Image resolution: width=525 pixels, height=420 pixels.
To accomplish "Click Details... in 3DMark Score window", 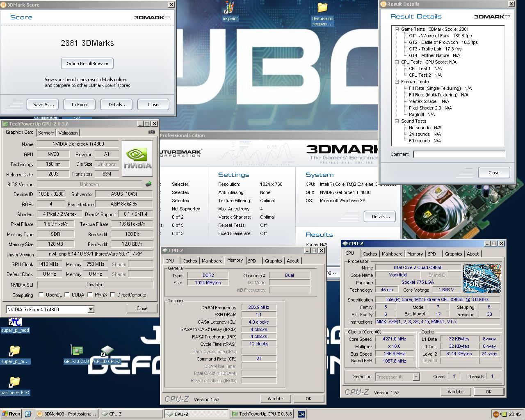I will pos(117,105).
